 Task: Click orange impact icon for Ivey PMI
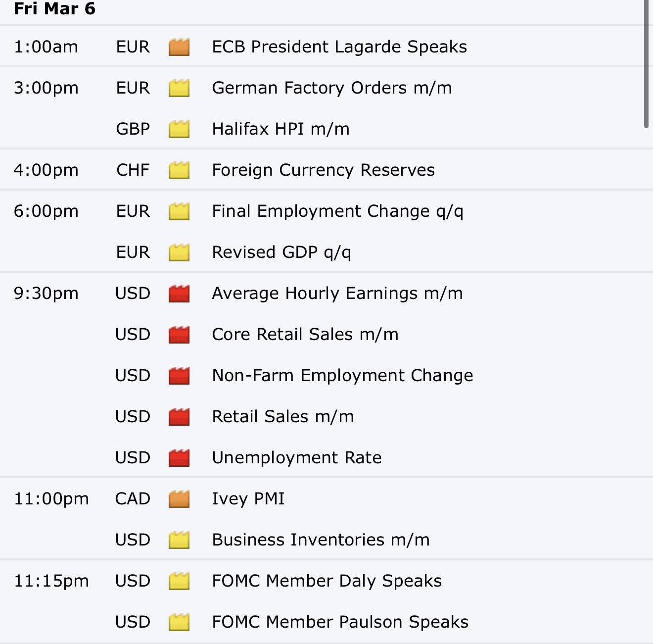coord(179,499)
